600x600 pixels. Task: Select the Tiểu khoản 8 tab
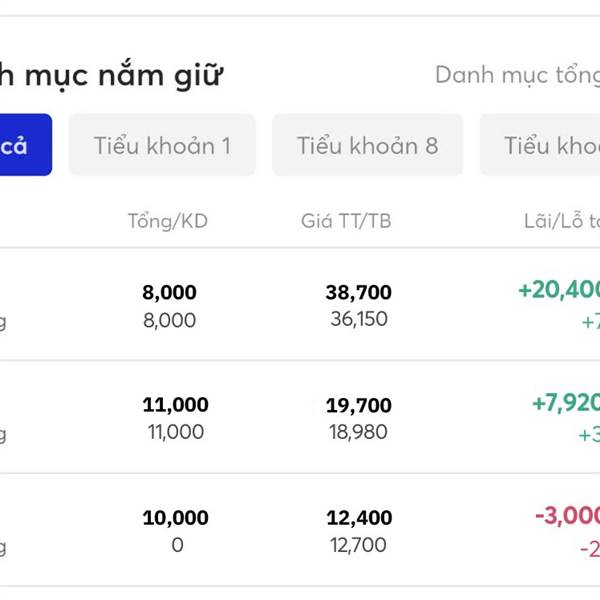[x=367, y=145]
